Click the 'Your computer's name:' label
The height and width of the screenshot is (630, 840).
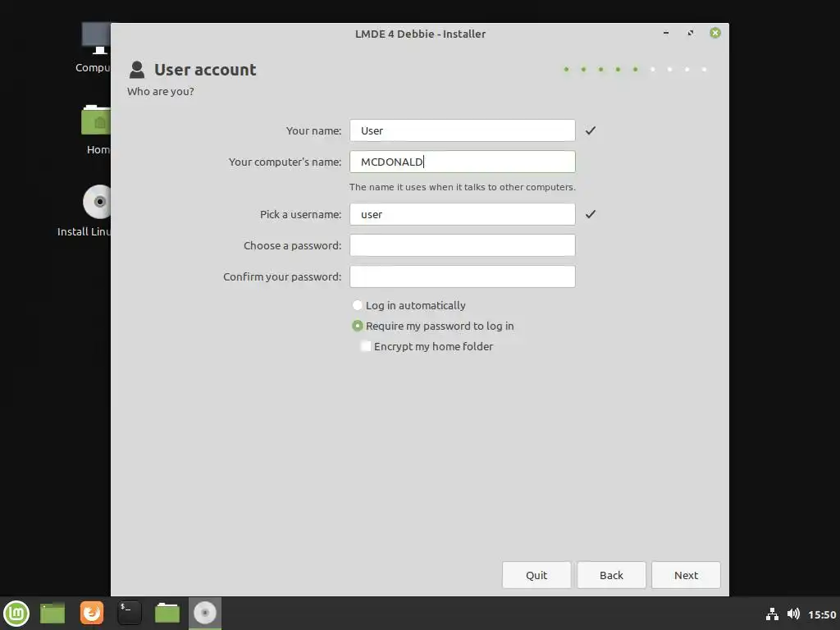(x=285, y=162)
